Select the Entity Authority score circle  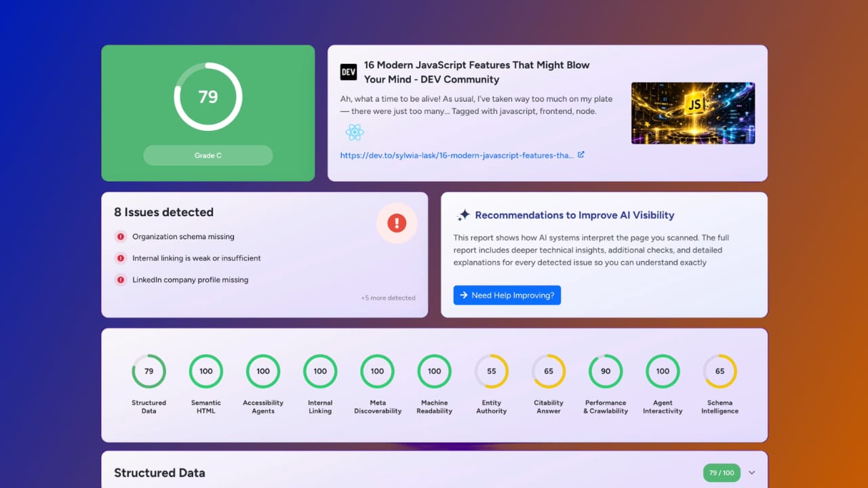click(x=492, y=371)
